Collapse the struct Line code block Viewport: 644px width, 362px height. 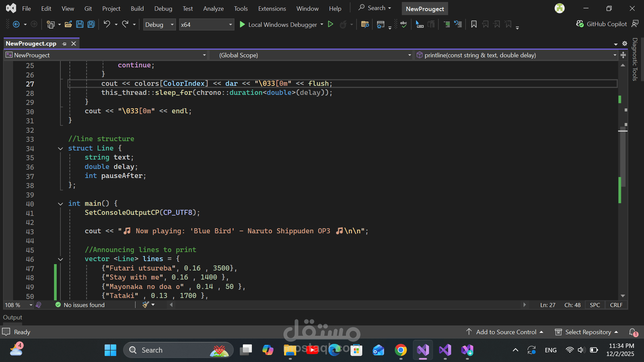[x=60, y=148]
